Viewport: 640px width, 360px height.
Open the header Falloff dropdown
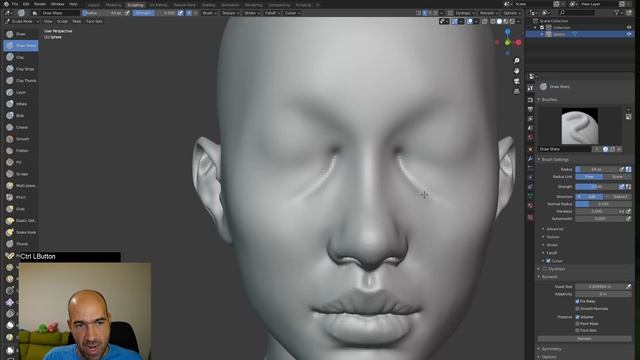[x=272, y=13]
